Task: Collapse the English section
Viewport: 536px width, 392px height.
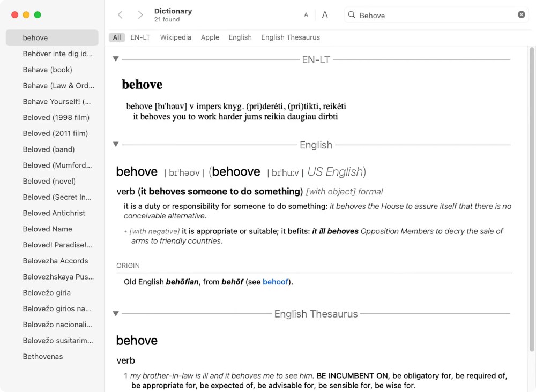Action: tap(116, 144)
